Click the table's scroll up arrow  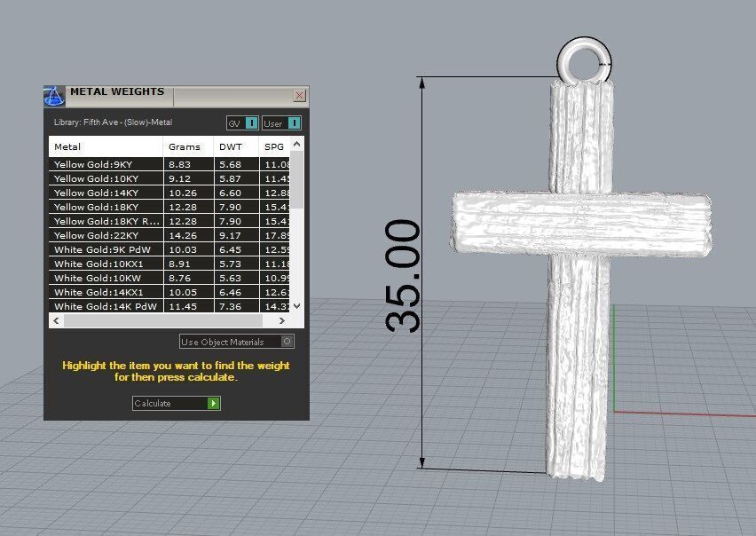point(297,144)
